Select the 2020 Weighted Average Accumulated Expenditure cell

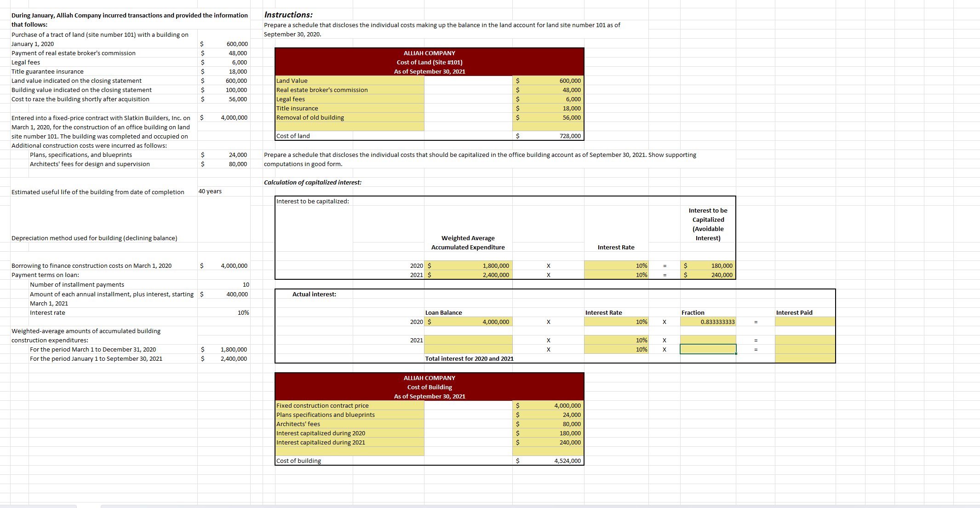[469, 266]
